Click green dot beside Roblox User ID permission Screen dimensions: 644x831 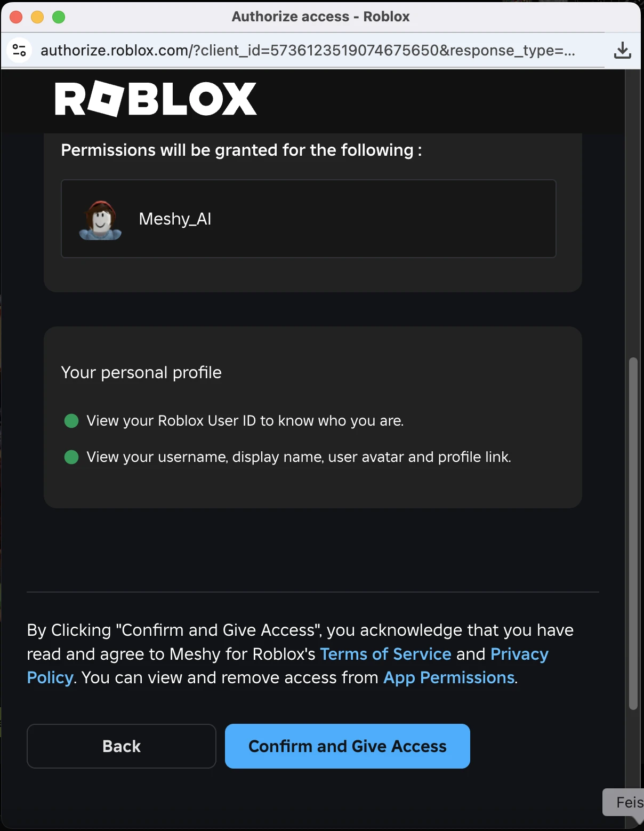coord(71,421)
